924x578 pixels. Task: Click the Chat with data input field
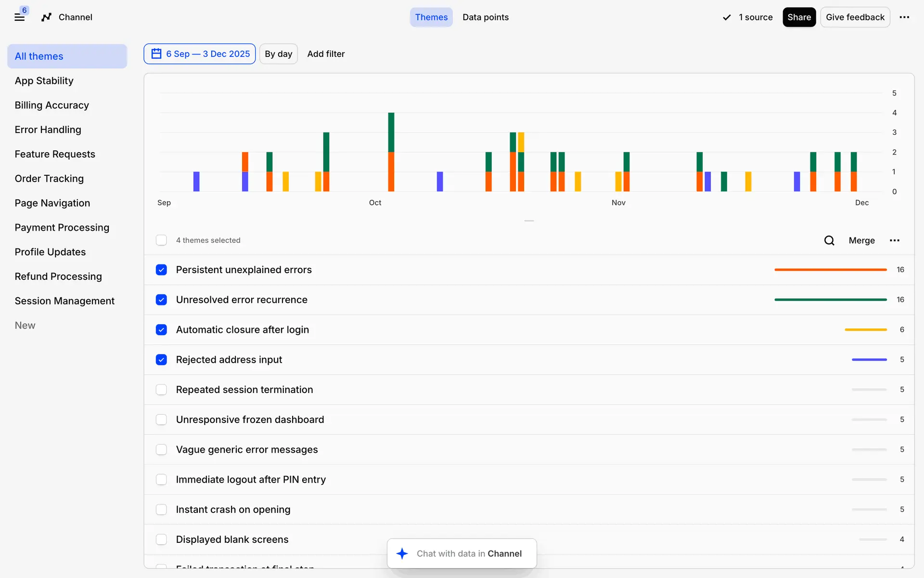pos(469,553)
